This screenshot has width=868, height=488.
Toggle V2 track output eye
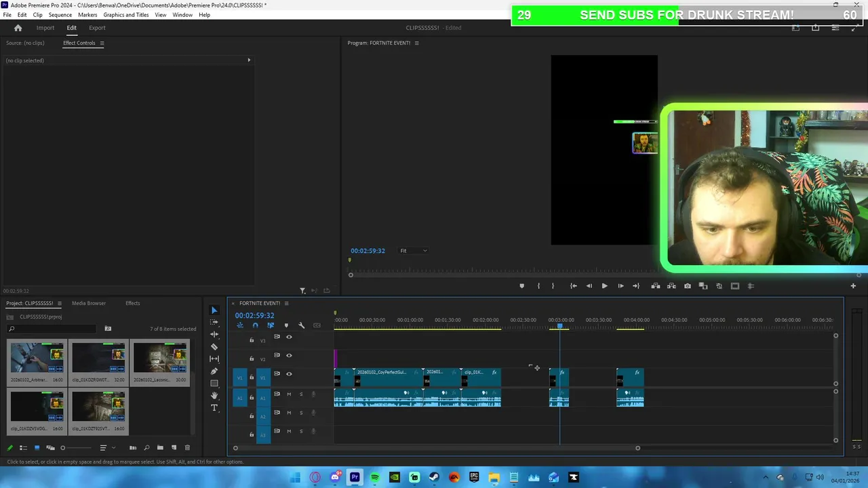[289, 355]
